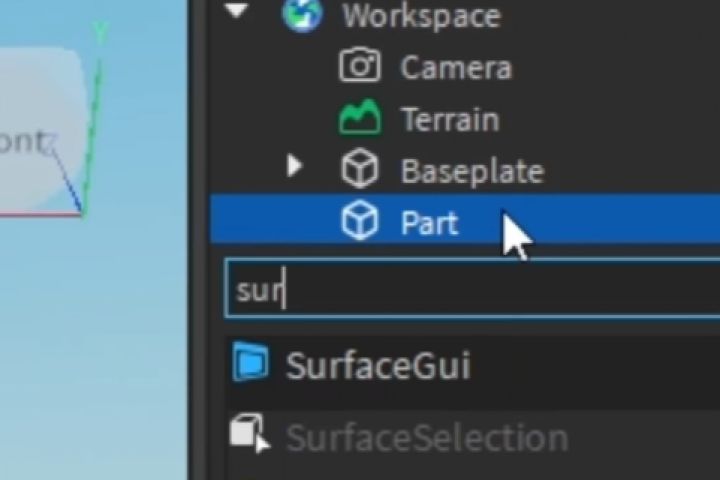This screenshot has width=720, height=480.
Task: Choose SurfaceGui from the search results
Action: pos(378,366)
